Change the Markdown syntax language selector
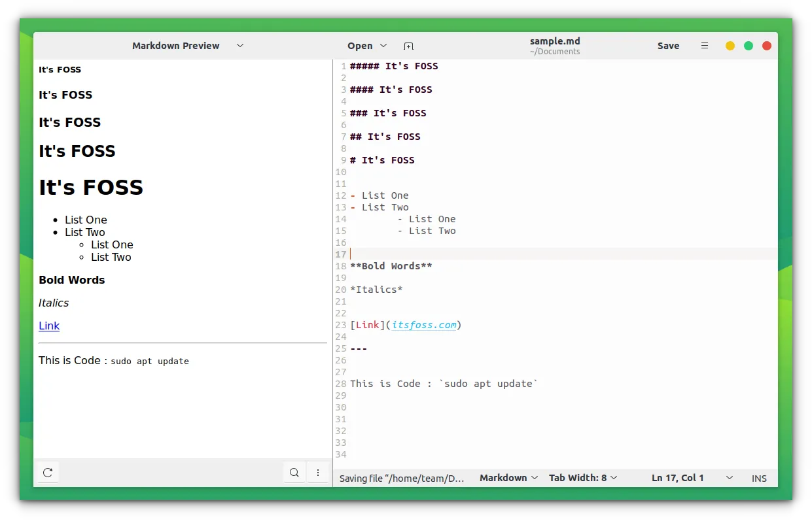 coord(508,478)
